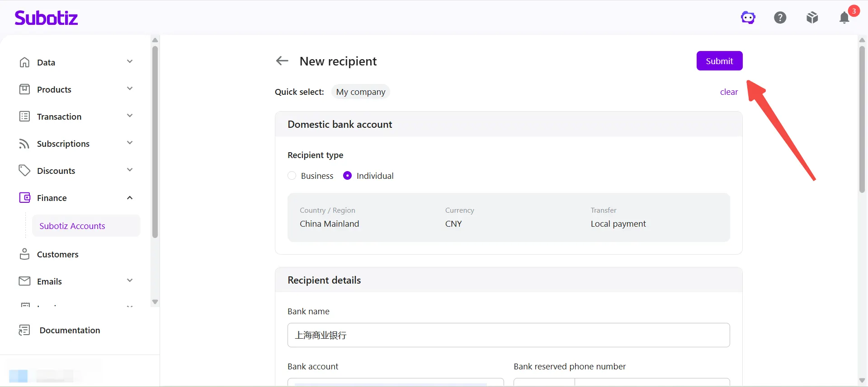Click the Discounts tag icon
Viewport: 868px width, 387px height.
tap(24, 171)
